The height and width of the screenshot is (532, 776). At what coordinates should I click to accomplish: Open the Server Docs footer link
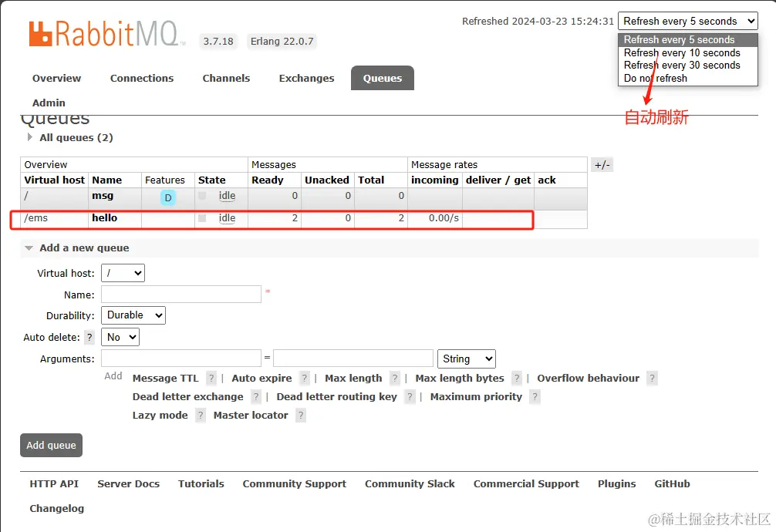coord(128,484)
